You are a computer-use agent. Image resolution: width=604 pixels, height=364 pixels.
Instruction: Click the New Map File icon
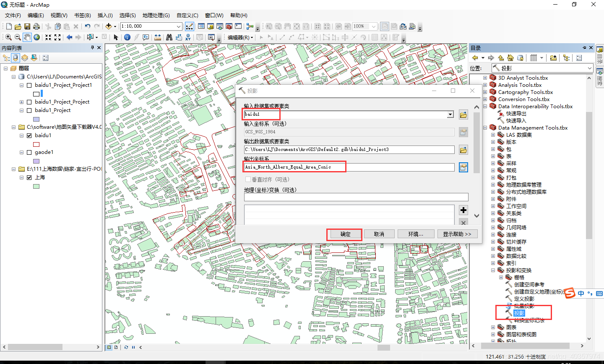click(x=9, y=26)
